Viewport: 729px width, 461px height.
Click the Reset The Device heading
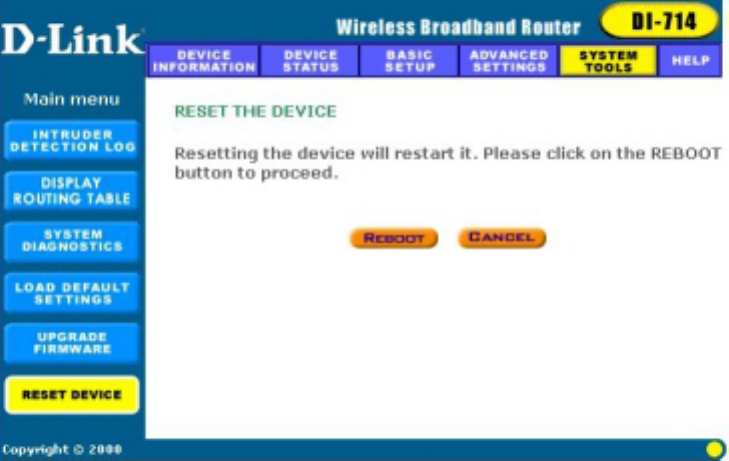pos(255,112)
